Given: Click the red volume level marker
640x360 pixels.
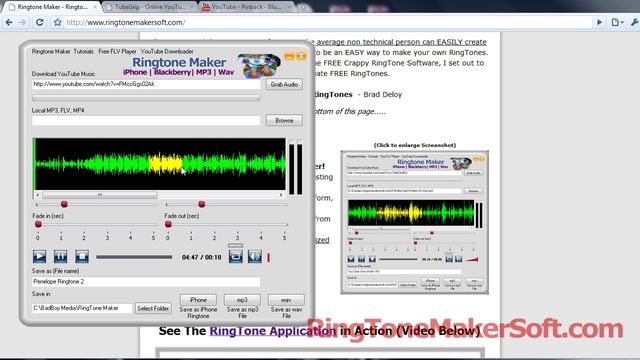Looking at the screenshot, I should pyautogui.click(x=269, y=258).
